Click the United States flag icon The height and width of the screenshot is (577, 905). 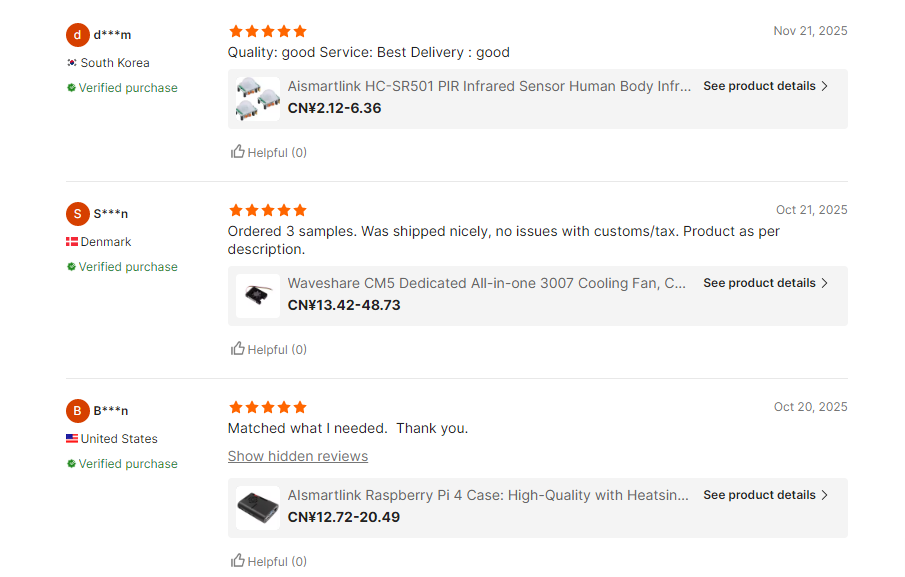[x=72, y=439]
